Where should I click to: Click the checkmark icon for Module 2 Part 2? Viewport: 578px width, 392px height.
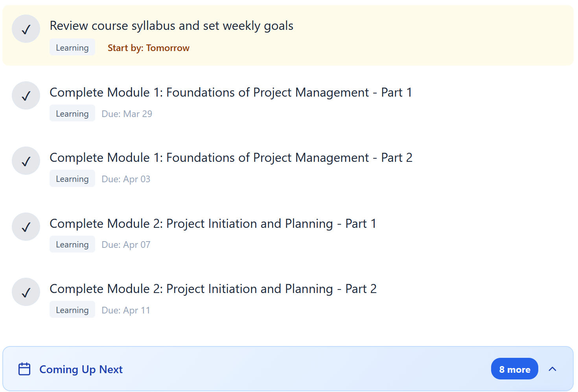point(26,291)
